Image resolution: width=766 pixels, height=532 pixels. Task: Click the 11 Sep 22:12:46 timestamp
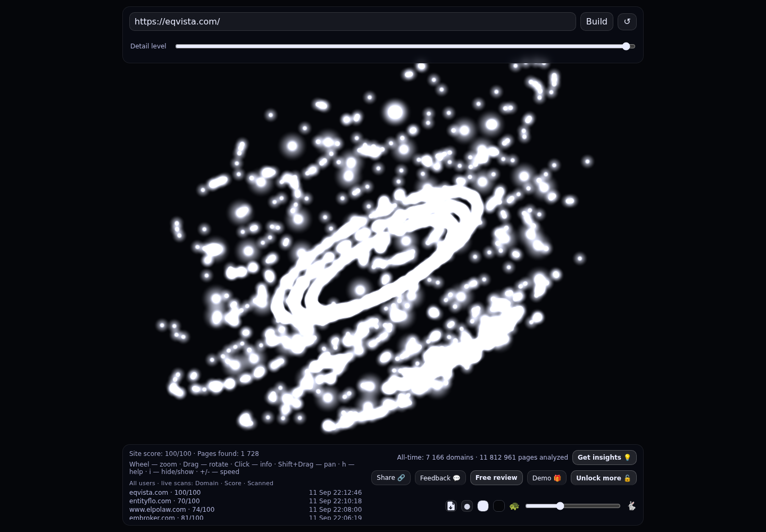pos(335,493)
